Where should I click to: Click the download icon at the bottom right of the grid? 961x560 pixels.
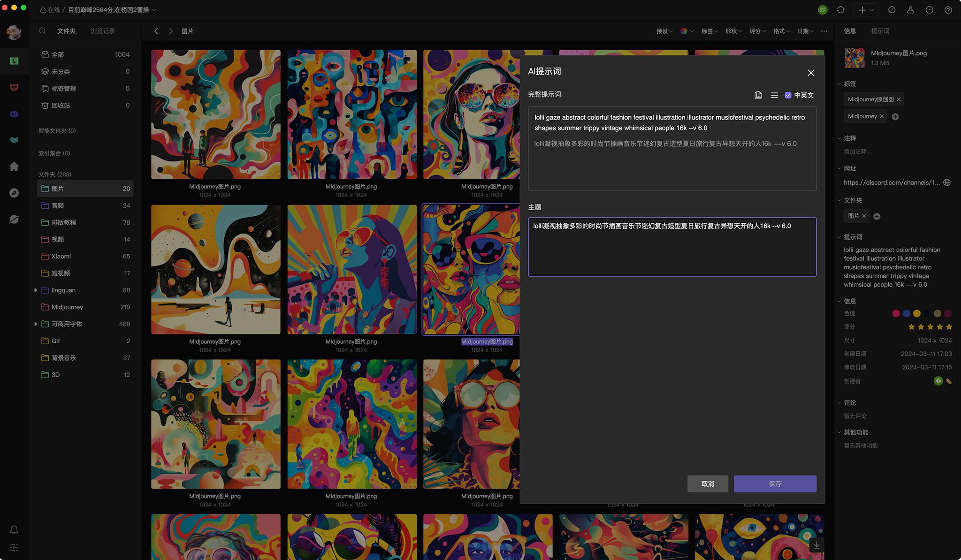(x=816, y=545)
